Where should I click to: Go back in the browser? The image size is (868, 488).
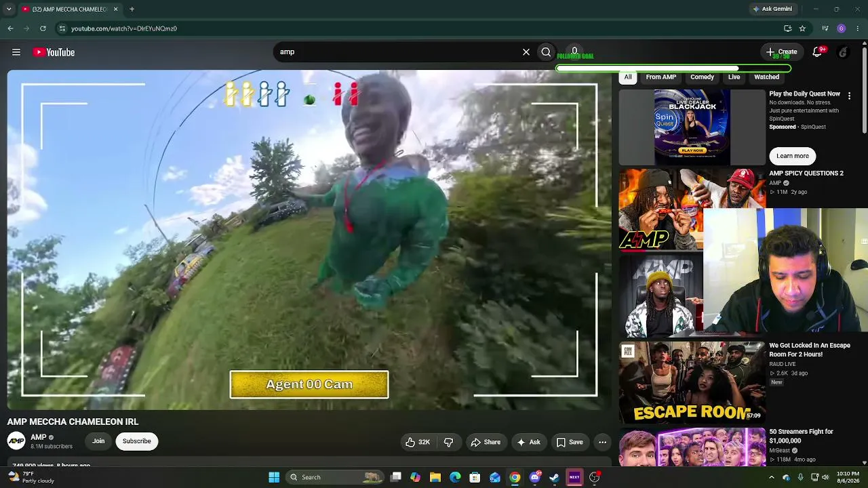point(10,28)
